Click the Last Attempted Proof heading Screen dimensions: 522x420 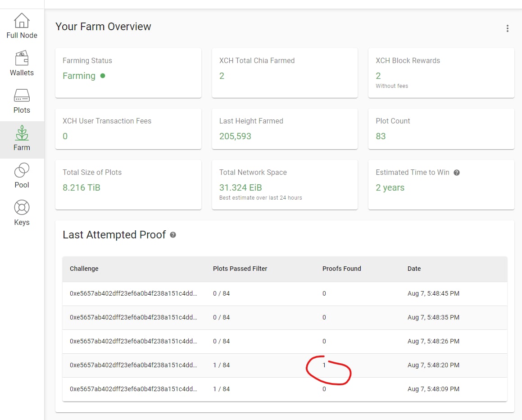tap(114, 235)
